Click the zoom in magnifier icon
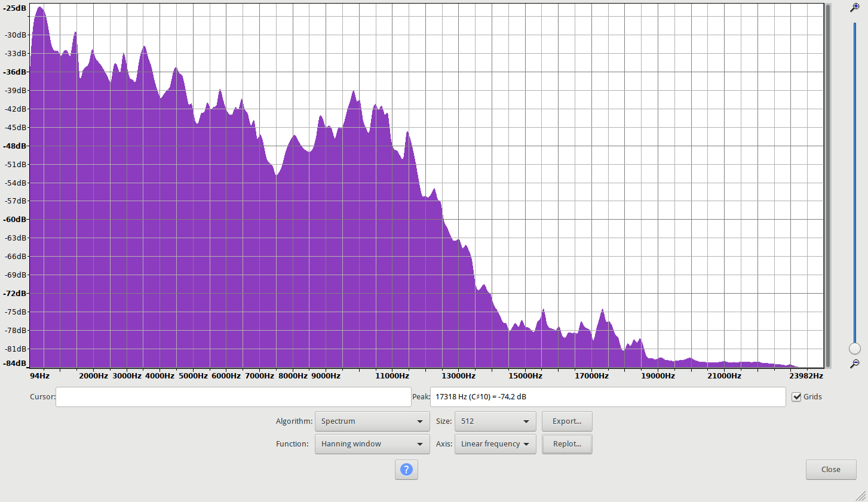 855,8
